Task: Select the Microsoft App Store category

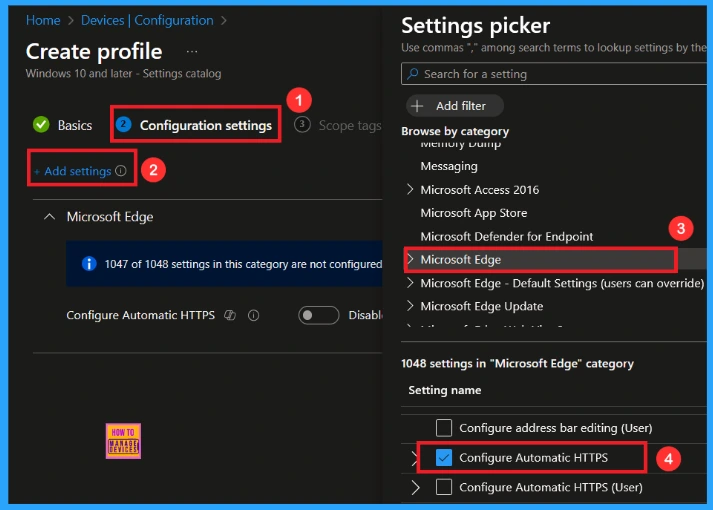Action: click(474, 213)
